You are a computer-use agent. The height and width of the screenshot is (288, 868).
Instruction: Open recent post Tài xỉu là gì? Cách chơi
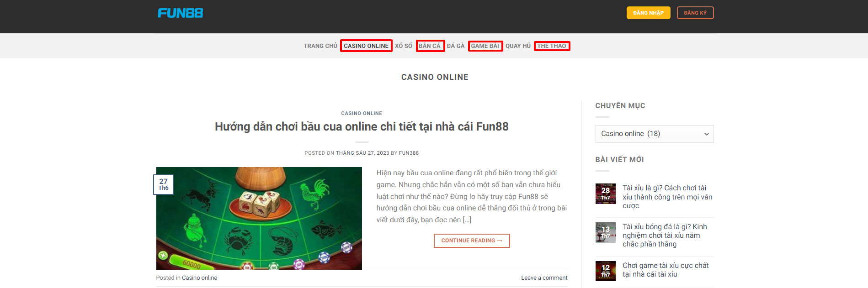667,197
